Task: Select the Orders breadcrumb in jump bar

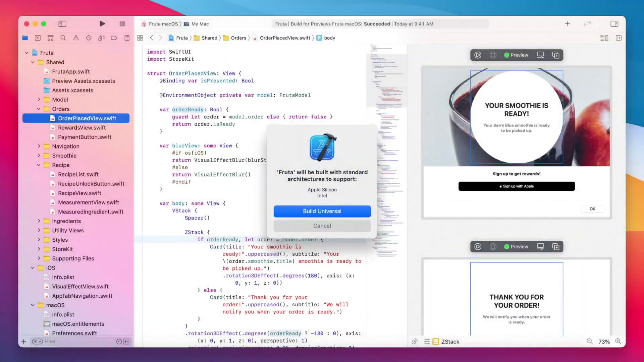Action: (238, 38)
